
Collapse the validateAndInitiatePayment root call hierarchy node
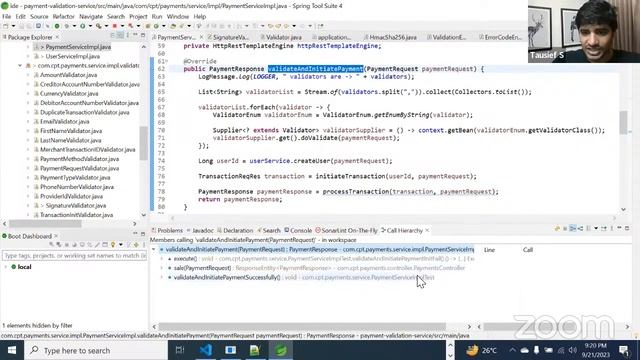coord(154,249)
